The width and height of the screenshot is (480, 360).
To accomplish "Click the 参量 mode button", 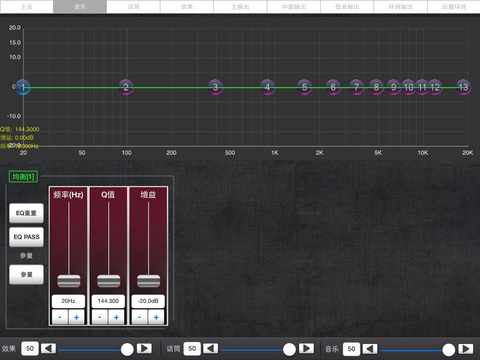I will (26, 275).
